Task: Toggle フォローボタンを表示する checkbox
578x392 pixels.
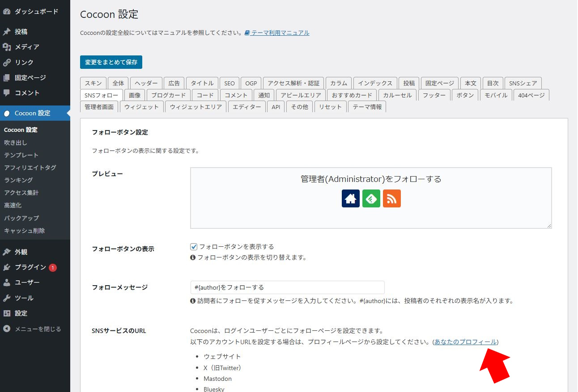Action: [x=194, y=247]
